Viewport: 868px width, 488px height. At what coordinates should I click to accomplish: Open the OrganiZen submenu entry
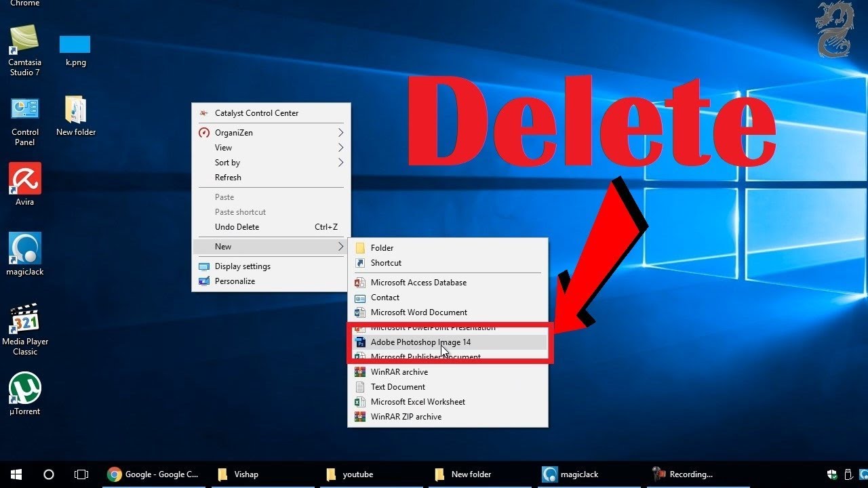tap(271, 133)
